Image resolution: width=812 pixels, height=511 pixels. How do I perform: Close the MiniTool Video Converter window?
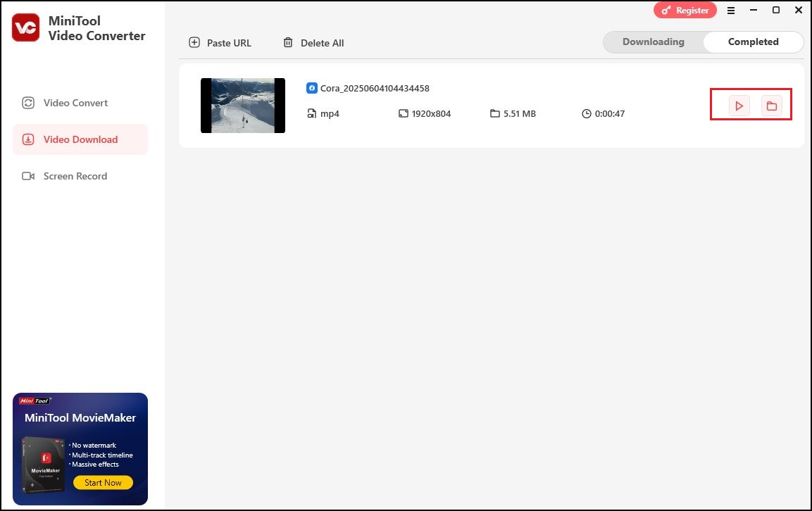click(799, 10)
